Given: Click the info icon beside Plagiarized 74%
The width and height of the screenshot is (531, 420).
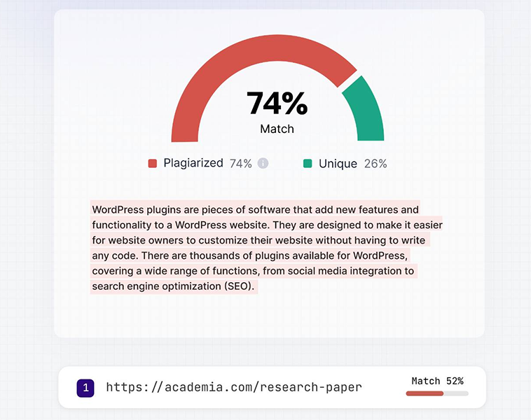Looking at the screenshot, I should [x=263, y=163].
